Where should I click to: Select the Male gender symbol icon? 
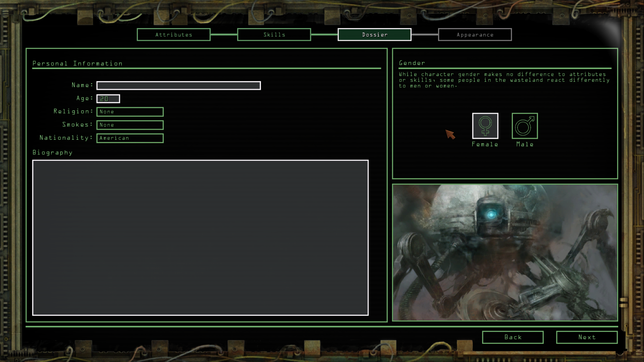pyautogui.click(x=525, y=126)
